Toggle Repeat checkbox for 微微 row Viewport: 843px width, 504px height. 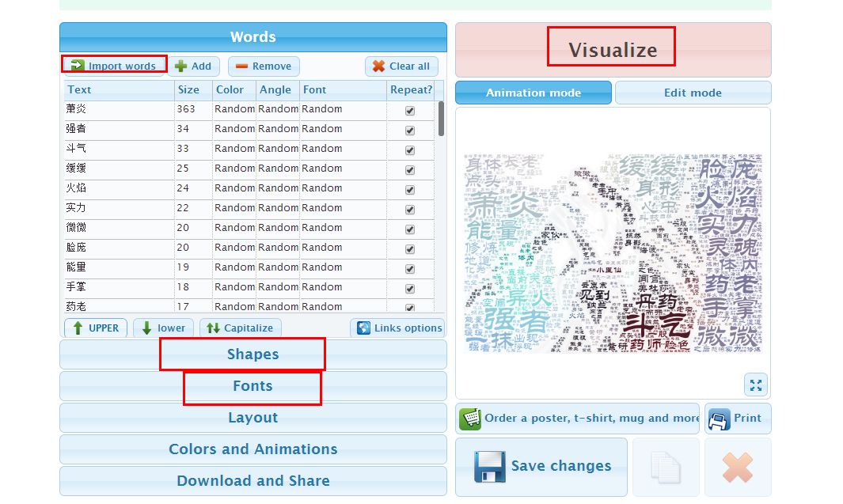coord(410,229)
